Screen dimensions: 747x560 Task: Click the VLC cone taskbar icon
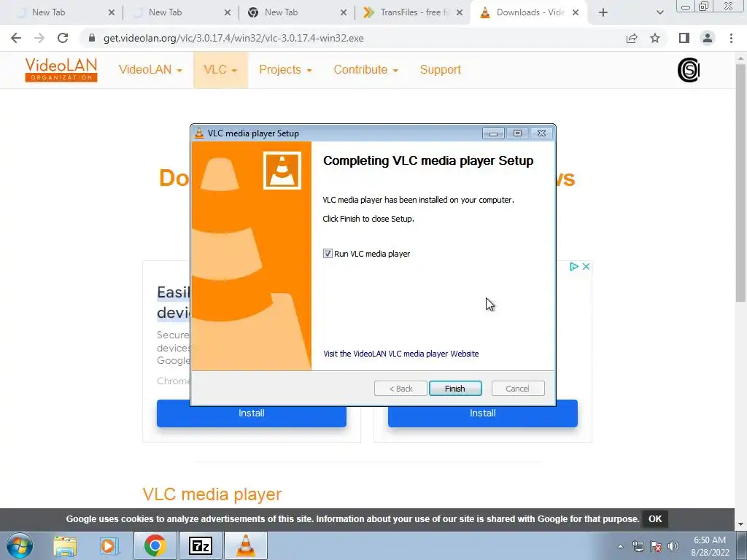245,545
